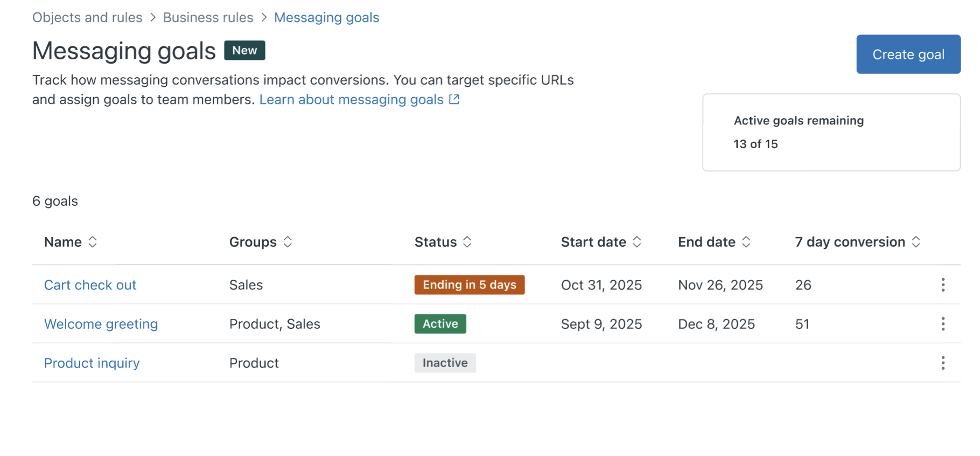Open the Welcome greeting goal

(x=101, y=324)
